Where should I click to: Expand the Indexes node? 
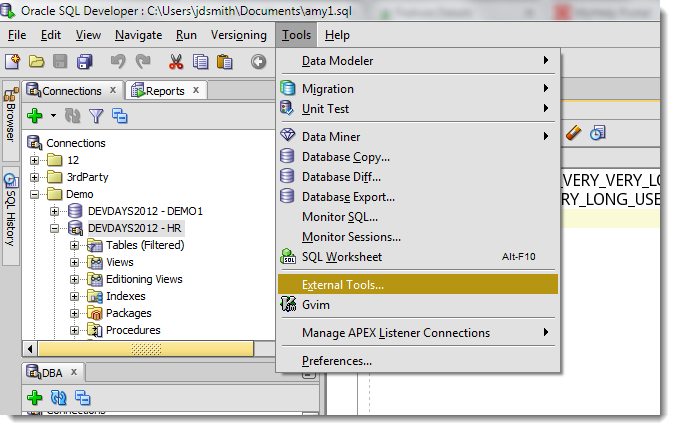pos(74,297)
